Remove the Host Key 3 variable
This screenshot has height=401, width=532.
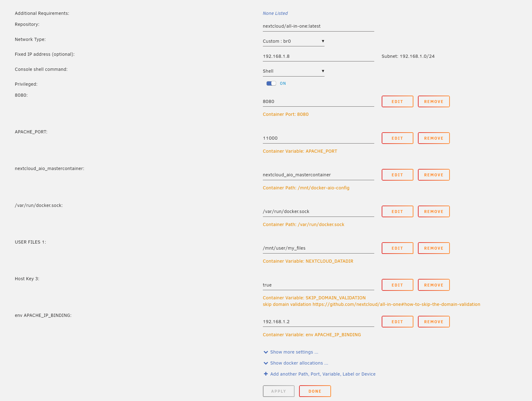click(433, 285)
